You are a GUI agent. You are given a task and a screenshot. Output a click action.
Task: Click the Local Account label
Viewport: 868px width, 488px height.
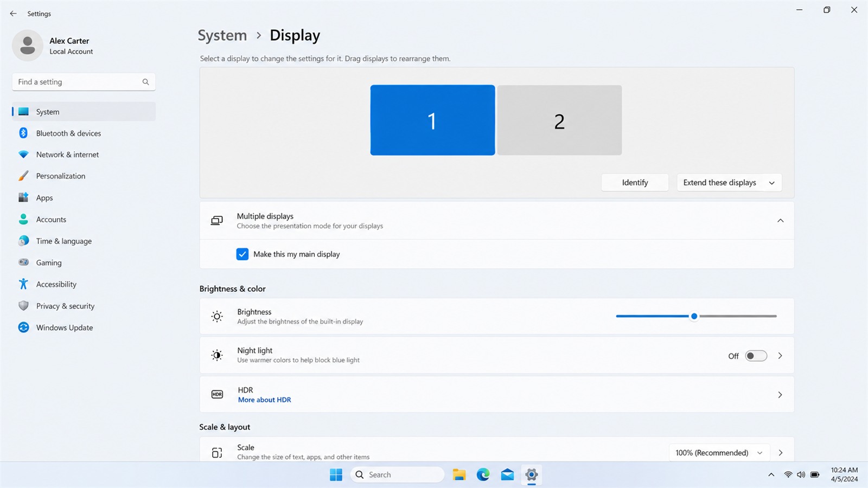click(x=71, y=52)
